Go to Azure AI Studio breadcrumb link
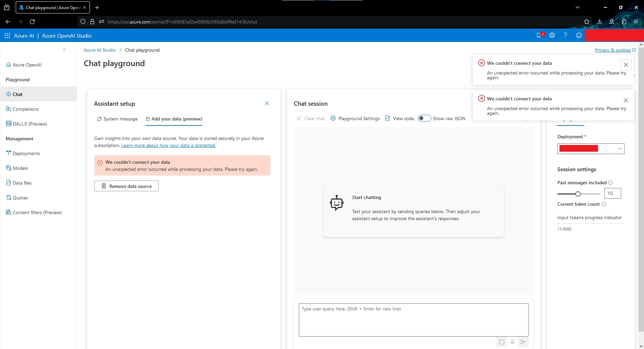644x349 pixels. click(100, 50)
